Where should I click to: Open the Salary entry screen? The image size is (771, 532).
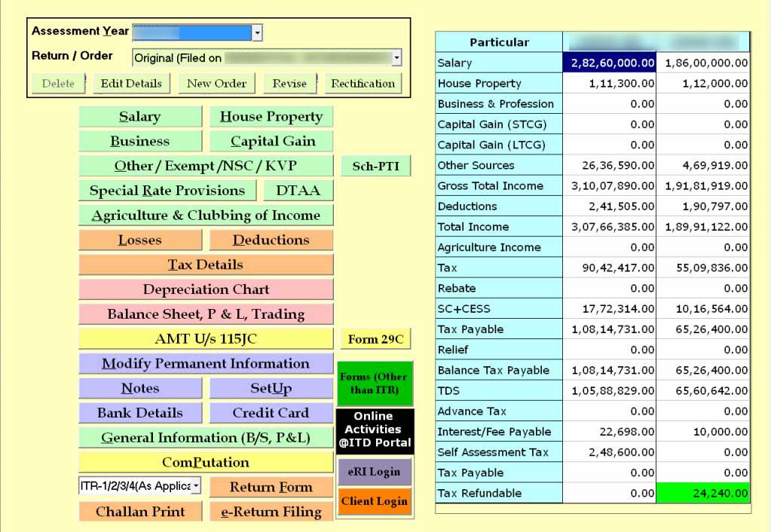coord(139,117)
